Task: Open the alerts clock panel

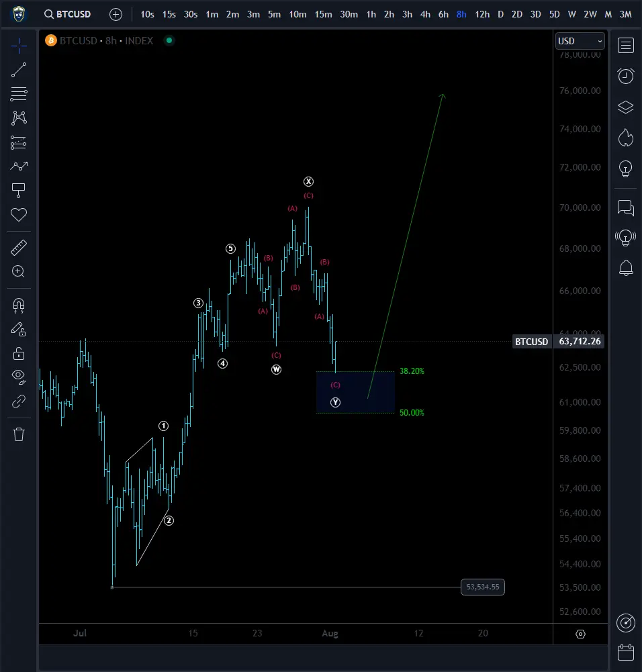Action: tap(626, 76)
